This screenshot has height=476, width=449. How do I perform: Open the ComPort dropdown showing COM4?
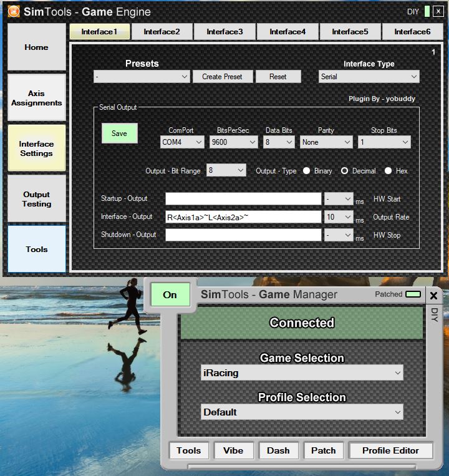[x=182, y=142]
